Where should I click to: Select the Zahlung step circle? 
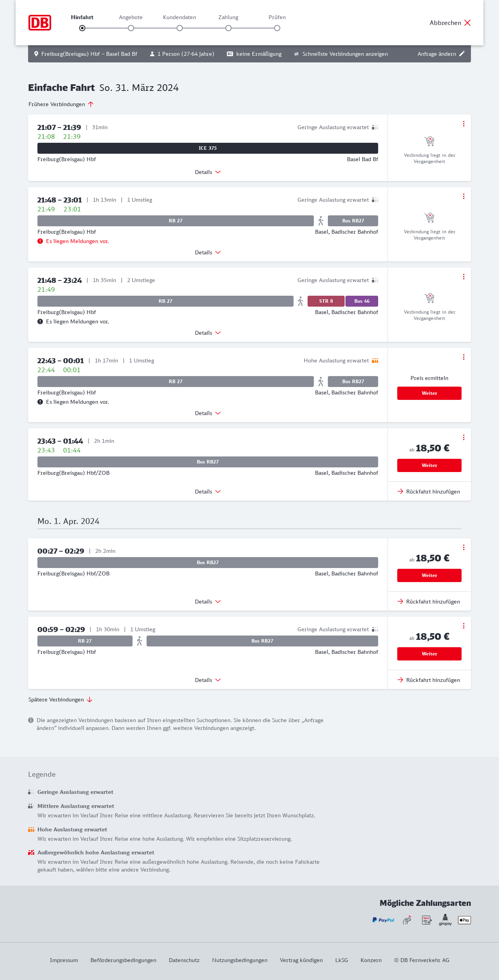(228, 28)
